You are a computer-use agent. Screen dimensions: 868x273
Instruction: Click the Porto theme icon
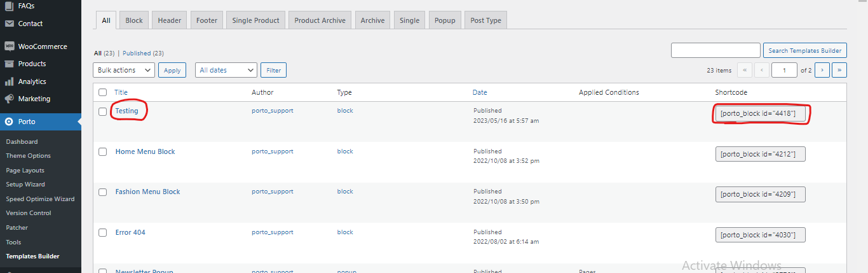coord(9,122)
